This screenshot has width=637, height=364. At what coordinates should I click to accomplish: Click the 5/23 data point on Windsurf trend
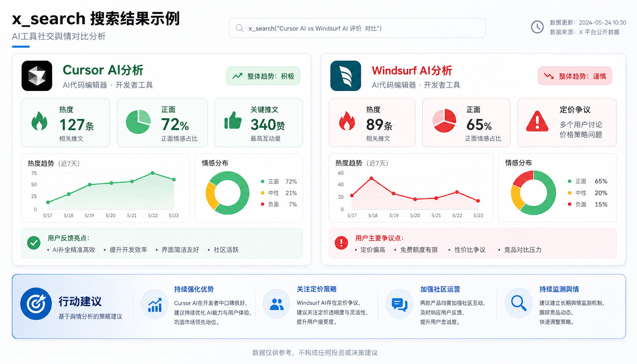coord(478,201)
